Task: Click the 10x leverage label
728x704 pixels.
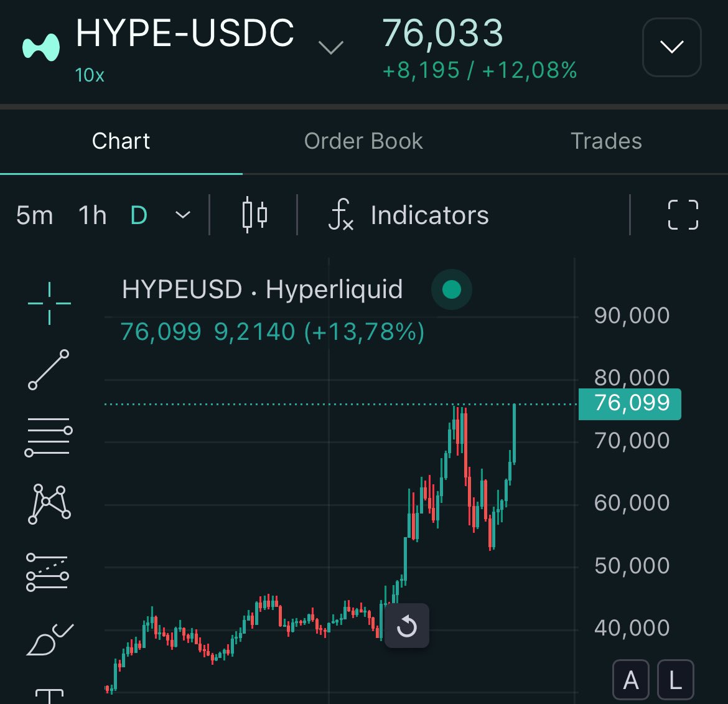Action: (x=90, y=75)
